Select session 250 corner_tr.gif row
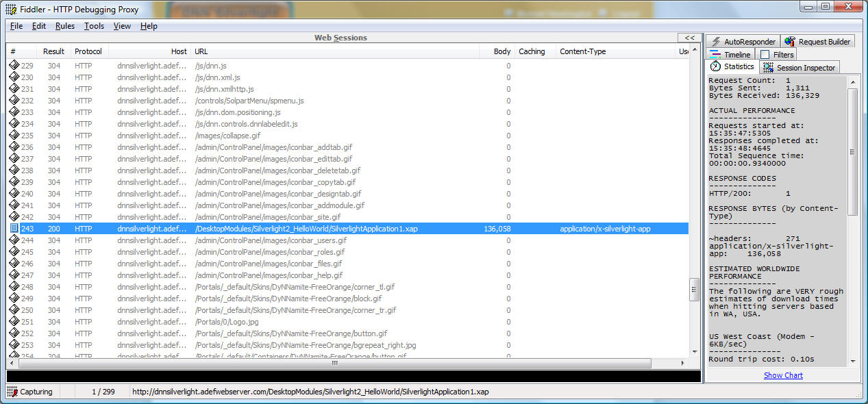Image resolution: width=868 pixels, height=404 pixels. point(295,310)
